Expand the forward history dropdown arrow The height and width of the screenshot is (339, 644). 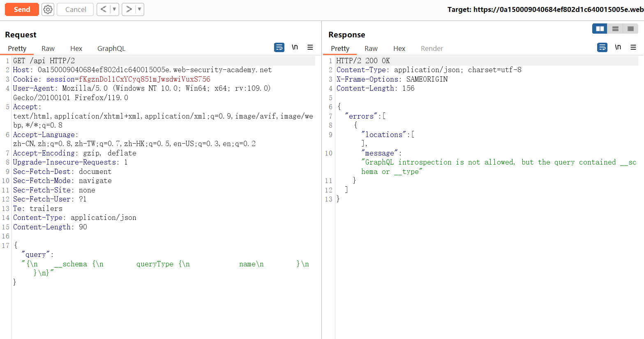[x=139, y=9]
